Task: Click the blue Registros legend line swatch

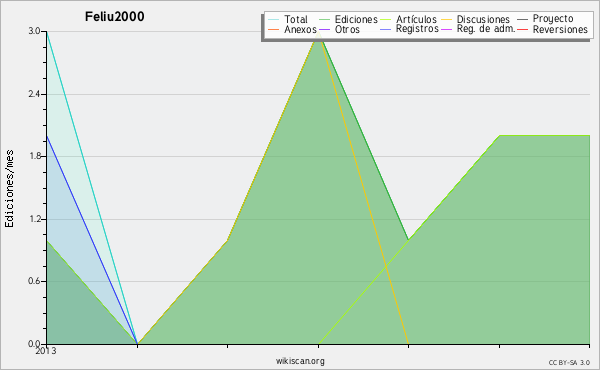Action: [x=386, y=29]
